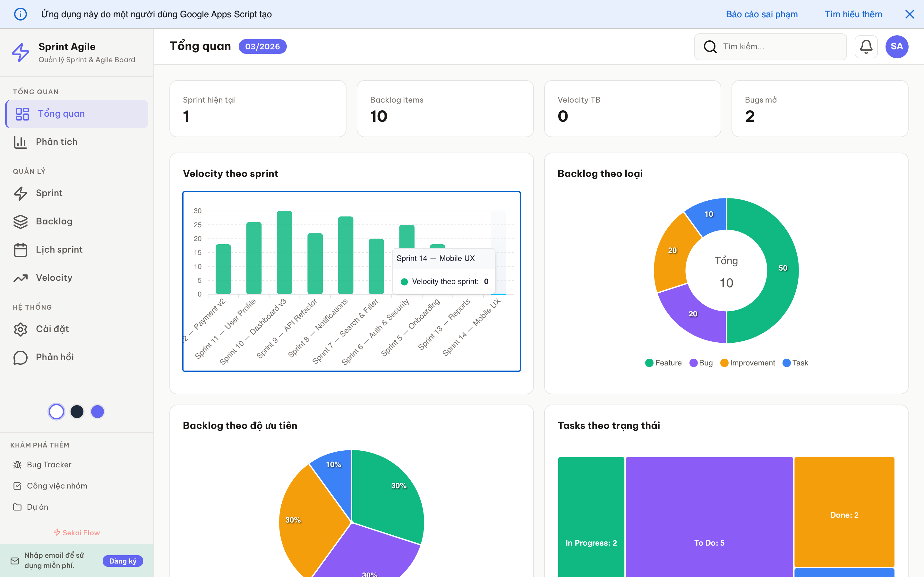Open the SA profile avatar
Viewport: 924px width, 577px height.
tap(897, 46)
